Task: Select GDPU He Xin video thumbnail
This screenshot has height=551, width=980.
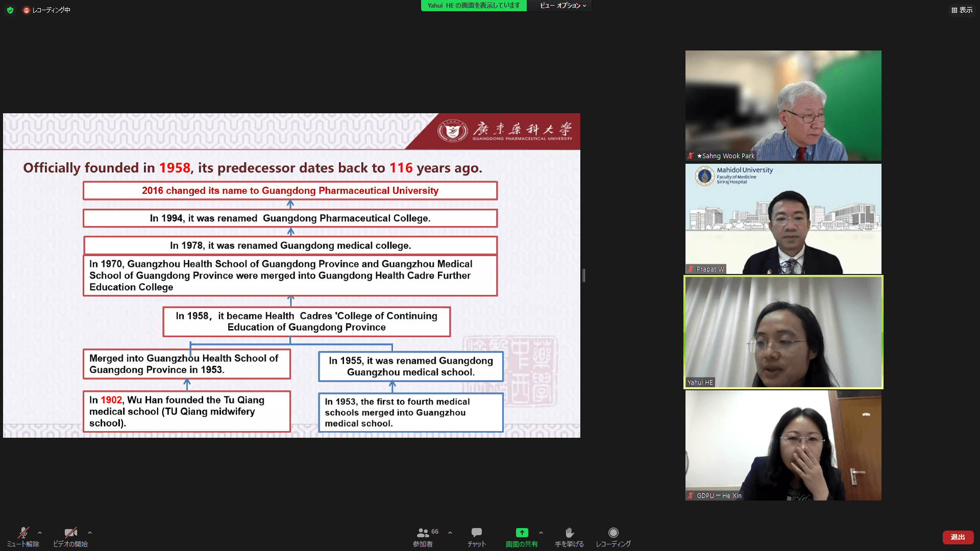Action: [783, 445]
